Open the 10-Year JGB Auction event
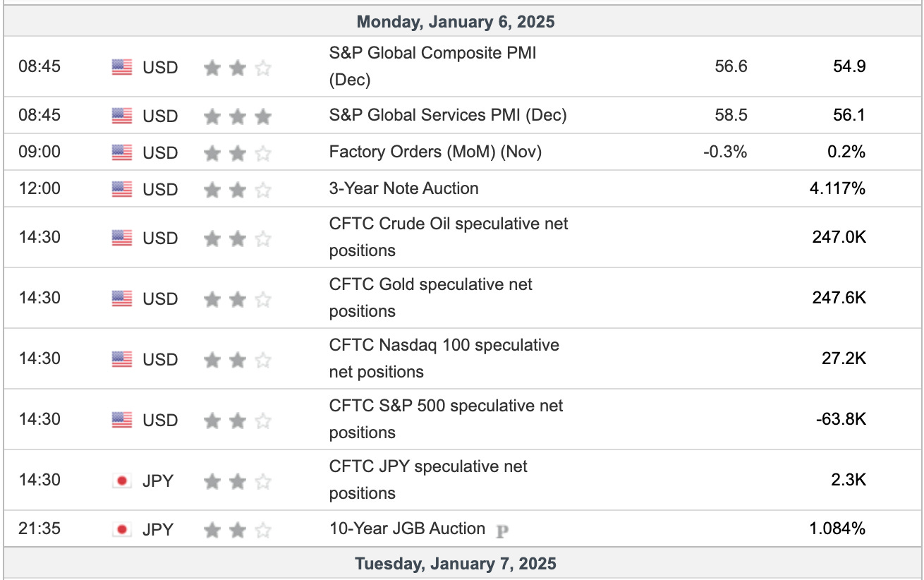Screen dimensions: 924x580 pyautogui.click(x=407, y=528)
